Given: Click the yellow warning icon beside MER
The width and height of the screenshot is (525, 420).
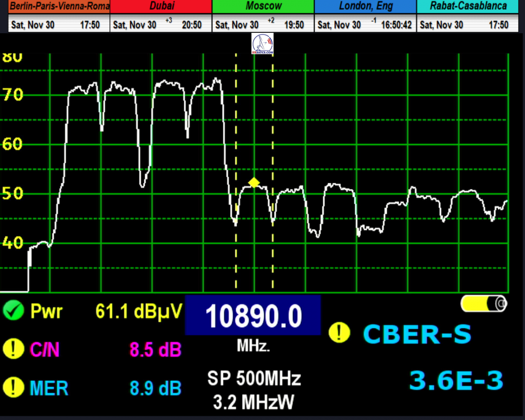Looking at the screenshot, I should (13, 387).
